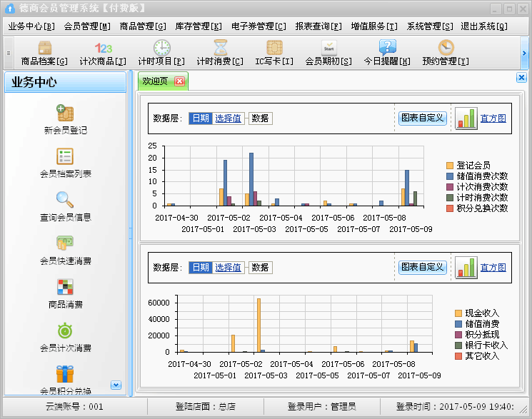Click 现金收入 legend swatch
This screenshot has width=532, height=419.
tap(458, 313)
